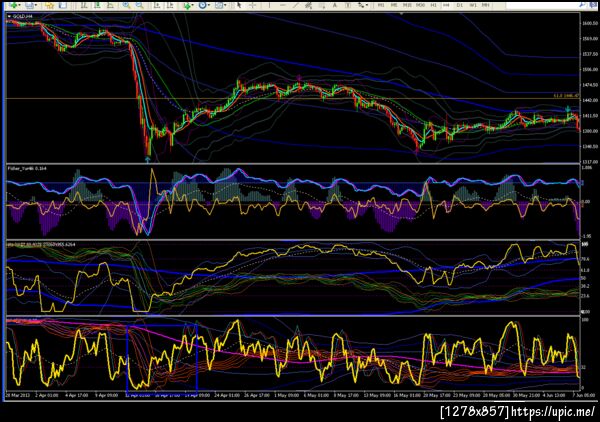The image size is (600, 422).
Task: Switch chart to M1 timeframe
Action: click(381, 5)
